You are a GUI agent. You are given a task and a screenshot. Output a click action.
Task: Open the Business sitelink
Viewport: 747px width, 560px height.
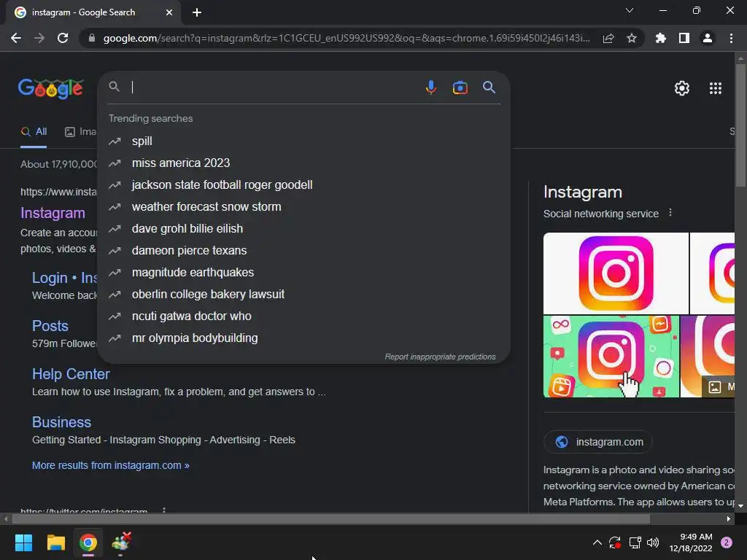point(61,422)
